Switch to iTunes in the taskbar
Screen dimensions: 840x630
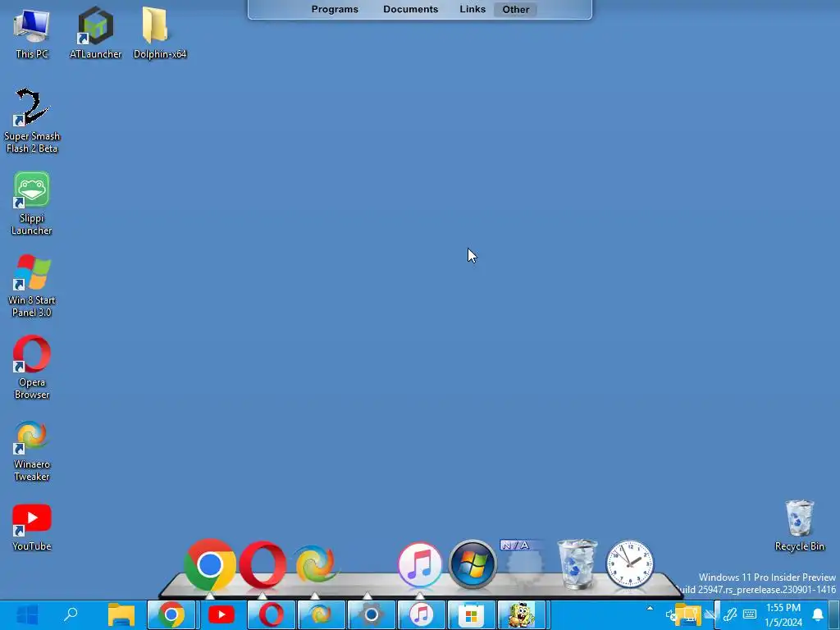coord(421,614)
